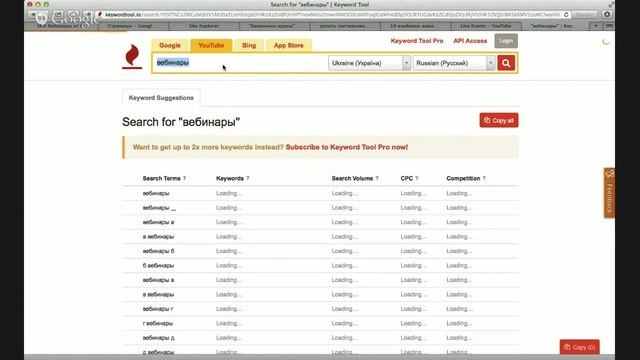Select search term row 'б вебинары'

pyautogui.click(x=320, y=266)
